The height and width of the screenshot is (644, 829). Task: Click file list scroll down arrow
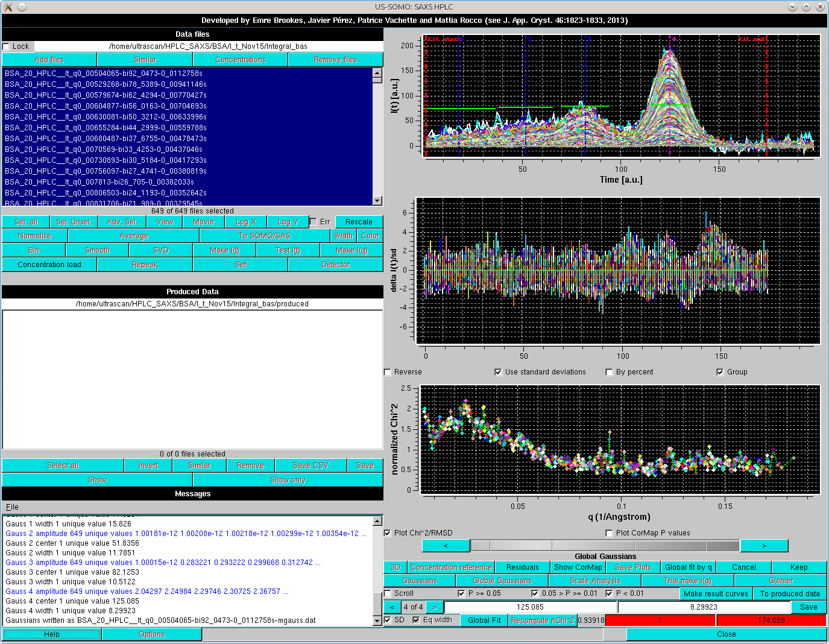(x=377, y=201)
